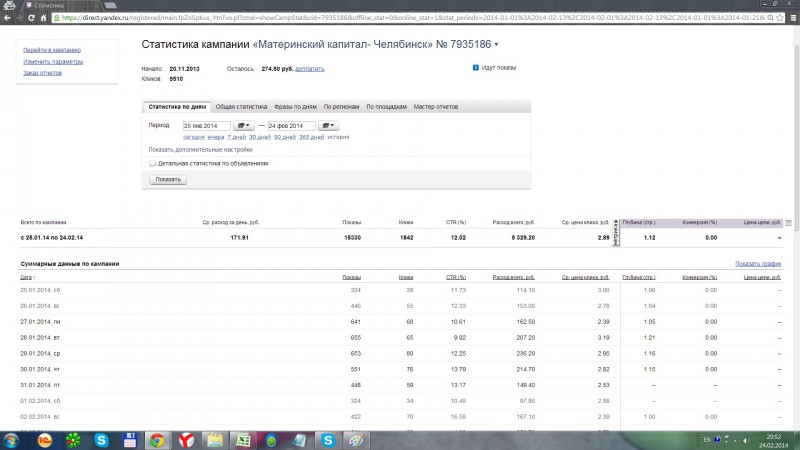
Task: Set period to сегодня
Action: tap(193, 137)
